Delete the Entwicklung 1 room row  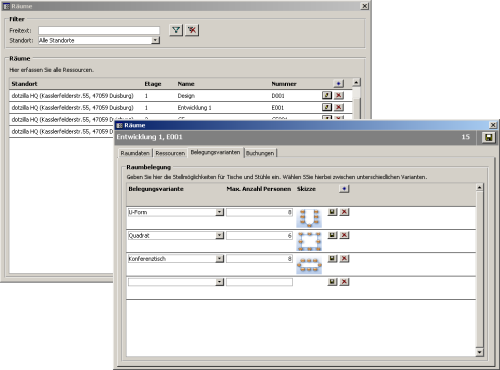click(x=339, y=107)
